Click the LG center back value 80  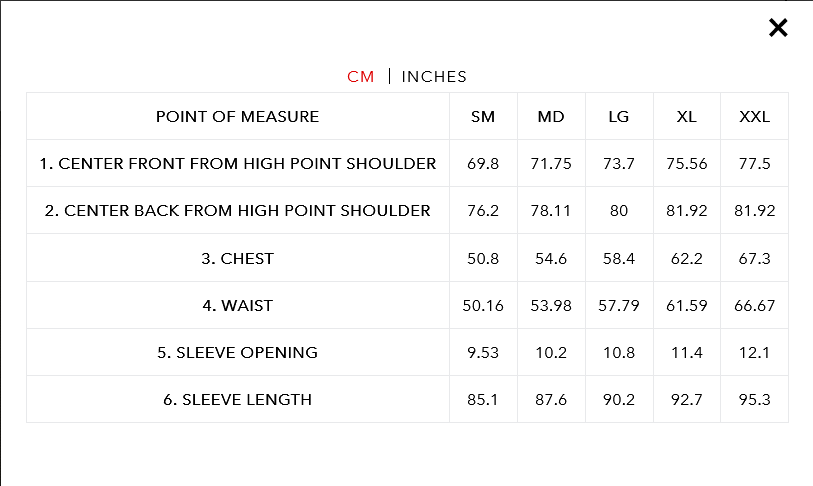pyautogui.click(x=619, y=211)
